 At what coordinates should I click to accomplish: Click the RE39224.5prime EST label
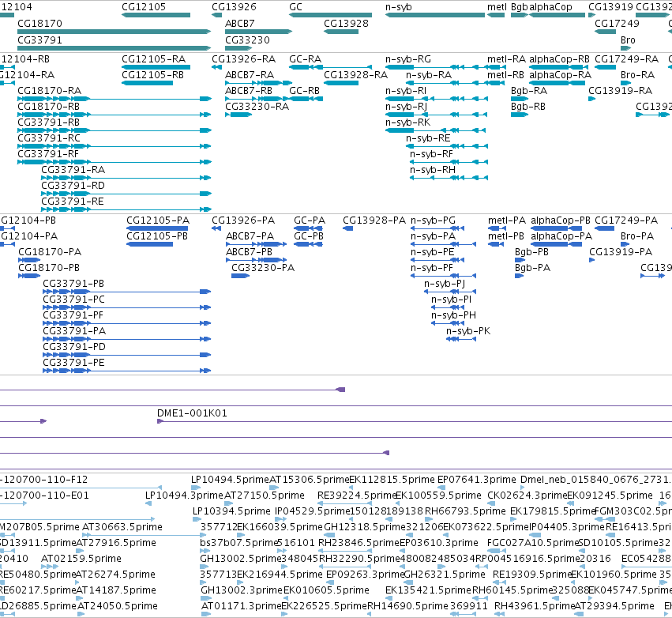pyautogui.click(x=357, y=496)
